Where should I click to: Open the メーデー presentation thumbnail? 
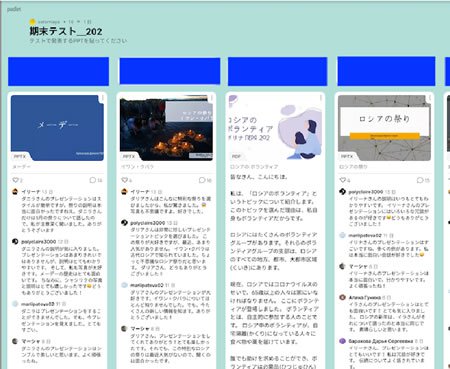(57, 128)
